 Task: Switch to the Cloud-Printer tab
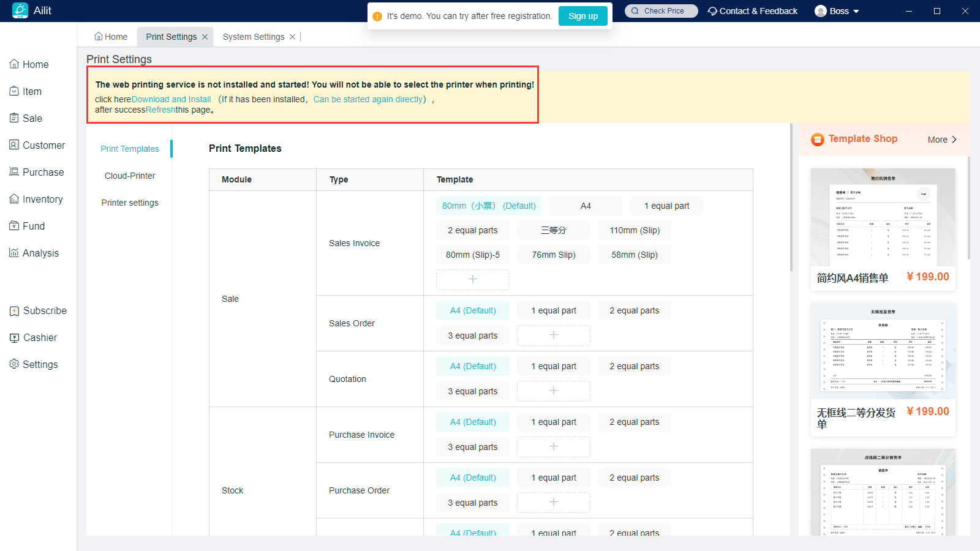coord(130,176)
